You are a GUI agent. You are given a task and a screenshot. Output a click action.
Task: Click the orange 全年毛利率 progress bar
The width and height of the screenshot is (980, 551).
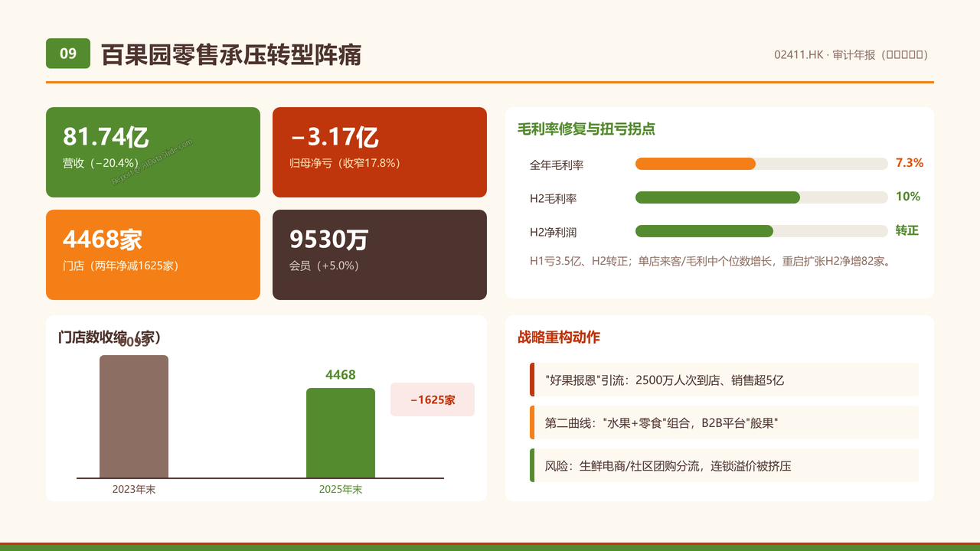695,164
